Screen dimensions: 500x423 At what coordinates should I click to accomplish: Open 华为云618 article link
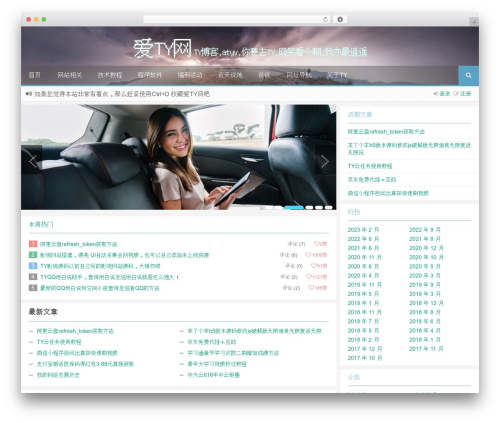click(214, 375)
